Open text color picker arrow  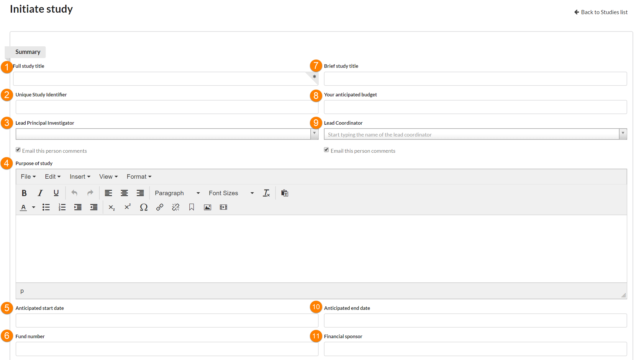click(34, 207)
